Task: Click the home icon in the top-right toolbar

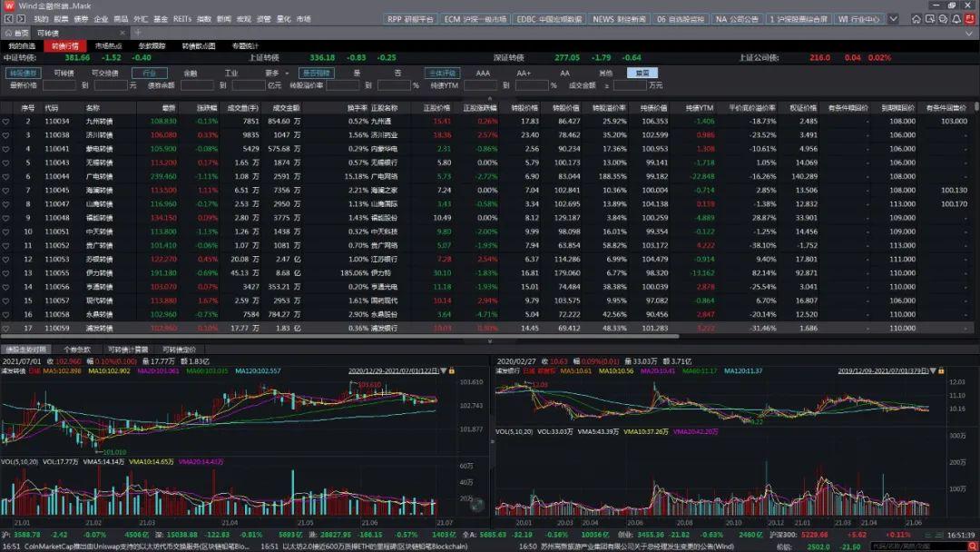Action: pos(916,19)
